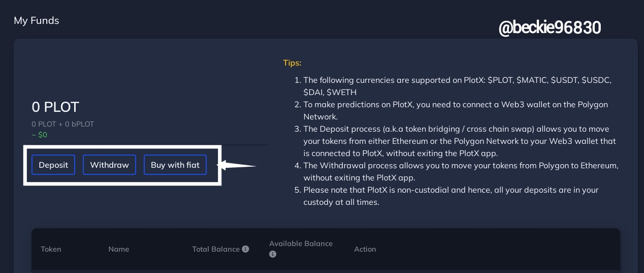Click the 0 PLOT + 0 bPLOT breakdown
Screen dimensions: 644x273
63,124
